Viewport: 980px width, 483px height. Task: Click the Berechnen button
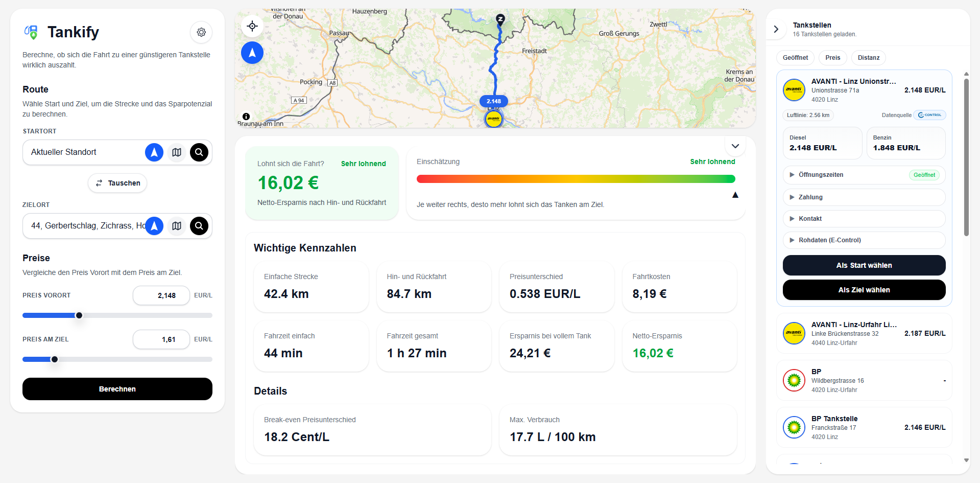click(x=117, y=389)
